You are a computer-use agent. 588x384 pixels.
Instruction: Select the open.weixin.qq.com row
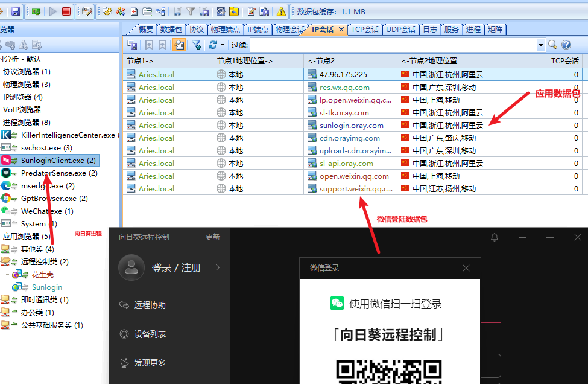coord(353,176)
